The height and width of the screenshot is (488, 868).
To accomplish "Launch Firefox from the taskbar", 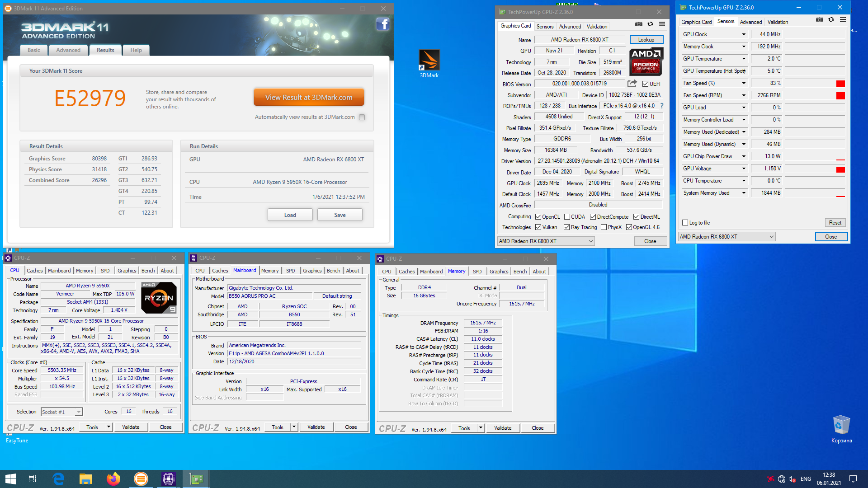I will point(113,479).
